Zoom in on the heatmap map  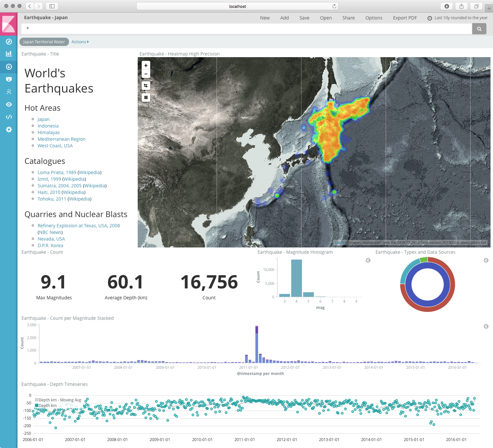pyautogui.click(x=146, y=65)
